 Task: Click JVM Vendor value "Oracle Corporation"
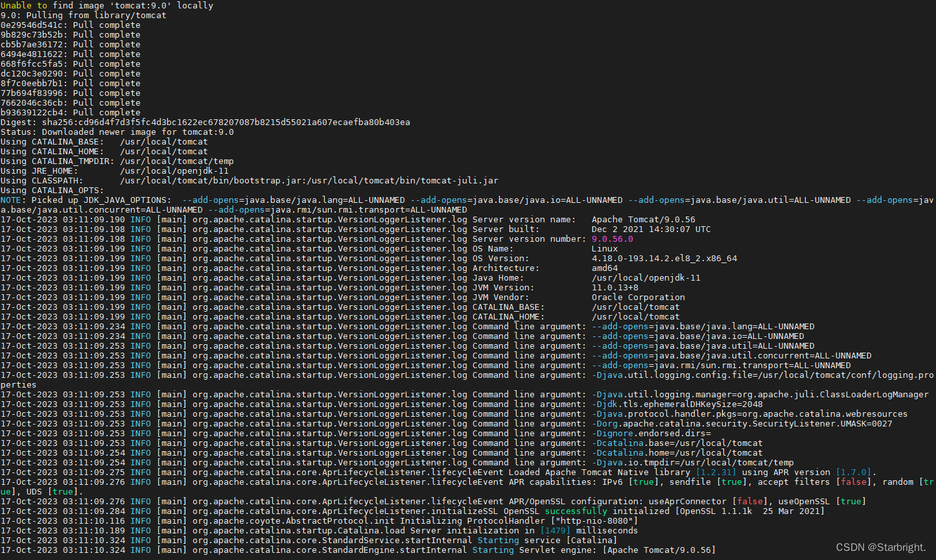point(638,297)
